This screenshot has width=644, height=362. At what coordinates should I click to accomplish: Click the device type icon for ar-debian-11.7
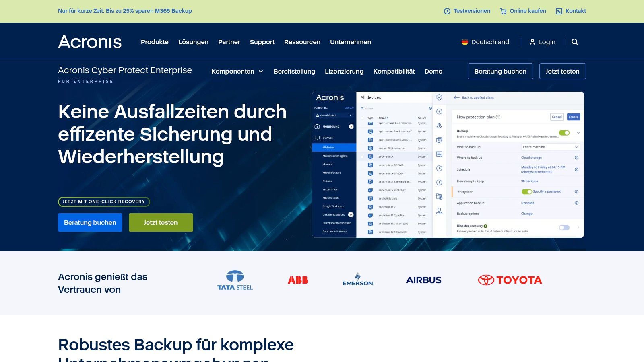pos(370,207)
